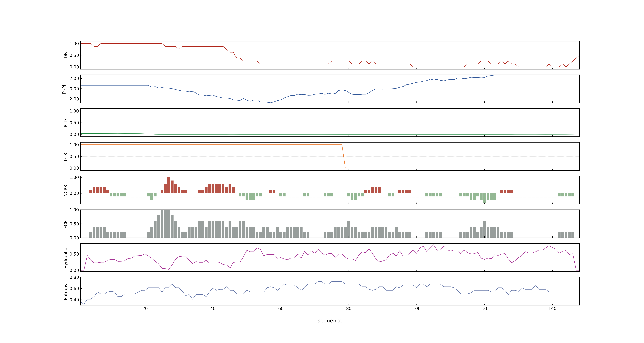Viewport: 644px width, 343px height.
Task: Click x-axis tick label 40
Action: tap(213, 309)
